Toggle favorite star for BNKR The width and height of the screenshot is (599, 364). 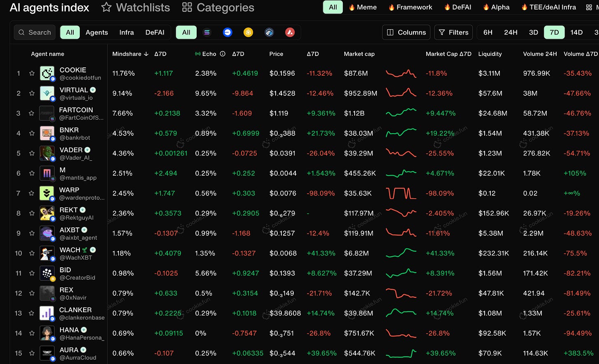click(32, 133)
